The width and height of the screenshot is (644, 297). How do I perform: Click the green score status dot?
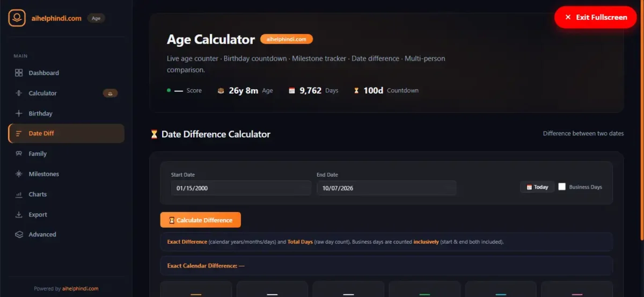tap(169, 90)
